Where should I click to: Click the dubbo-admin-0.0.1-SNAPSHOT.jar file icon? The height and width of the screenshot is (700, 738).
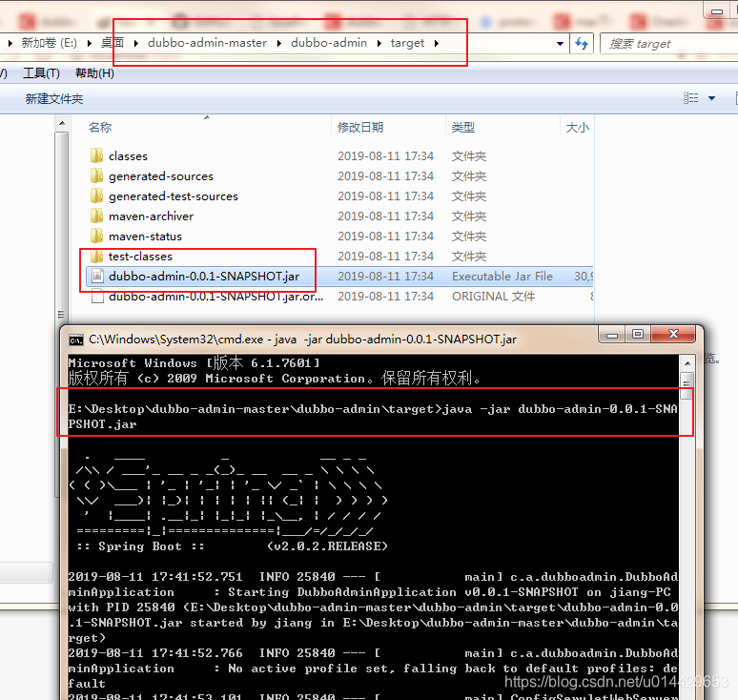tap(97, 276)
